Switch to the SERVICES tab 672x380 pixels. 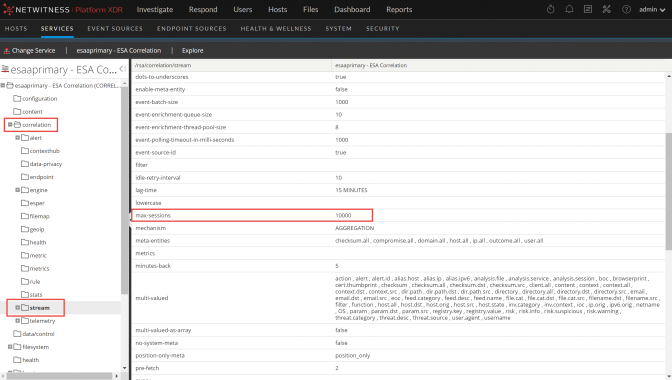(57, 28)
